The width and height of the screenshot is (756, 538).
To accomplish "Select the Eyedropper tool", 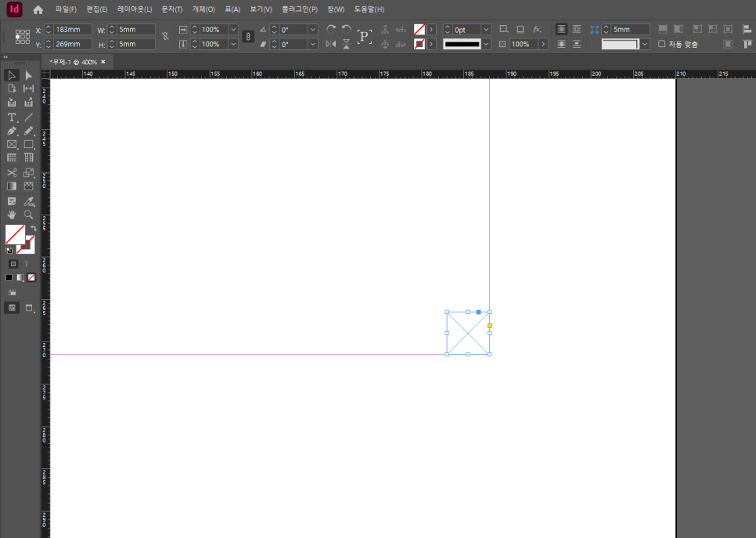I will click(x=28, y=201).
